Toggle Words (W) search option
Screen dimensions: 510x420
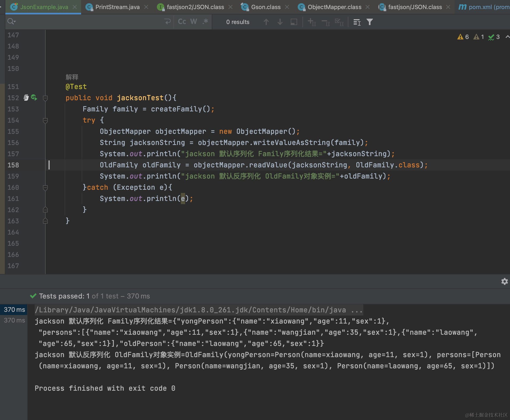click(194, 22)
